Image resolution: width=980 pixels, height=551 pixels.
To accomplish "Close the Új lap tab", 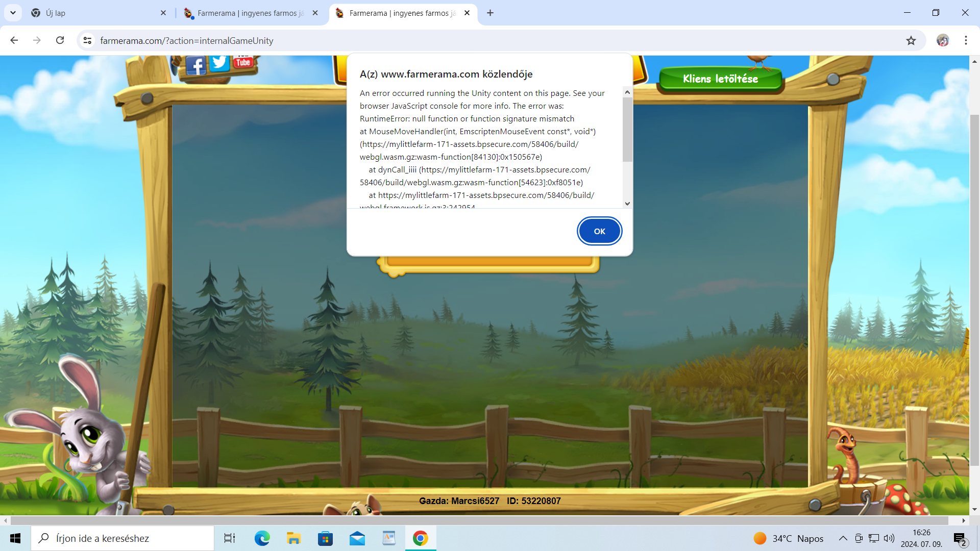I will tap(163, 13).
